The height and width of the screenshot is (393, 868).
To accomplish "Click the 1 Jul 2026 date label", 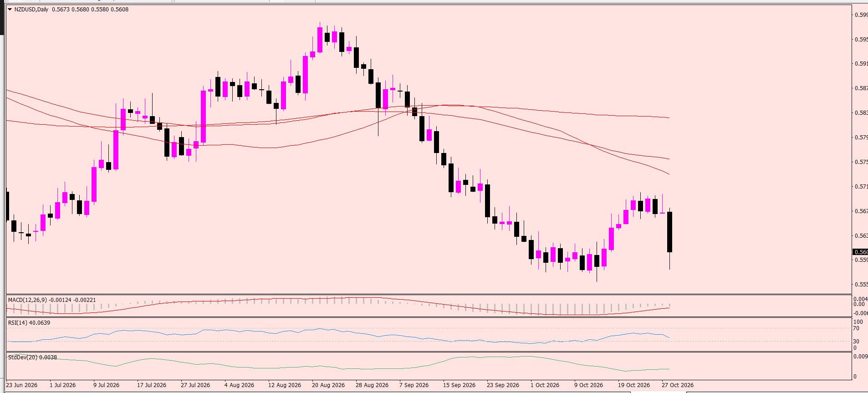I will pyautogui.click(x=63, y=385).
